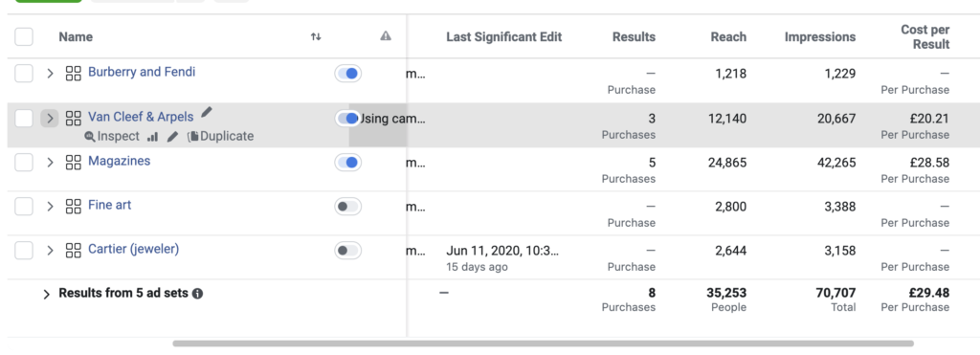
Task: Click the ad set grid icon beside Burberry and Fendi
Action: 74,74
